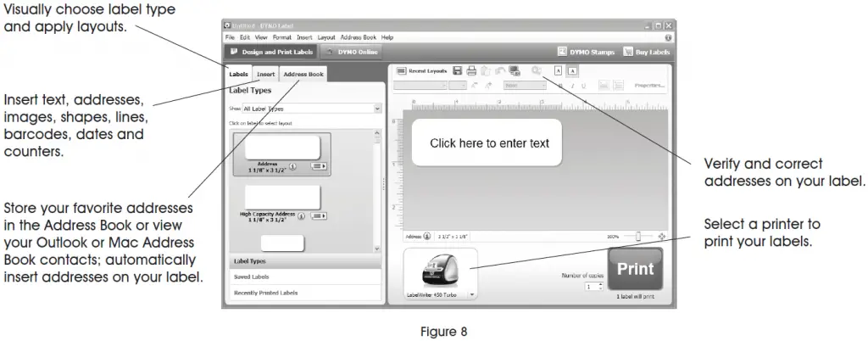The height and width of the screenshot is (341, 868).
Task: Open the Address Book menu in menu bar
Action: tap(359, 37)
